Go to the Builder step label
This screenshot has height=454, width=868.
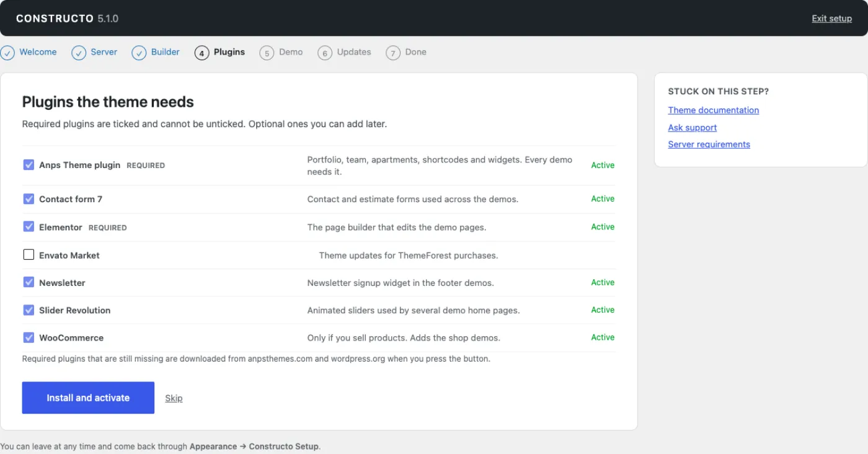click(x=166, y=52)
